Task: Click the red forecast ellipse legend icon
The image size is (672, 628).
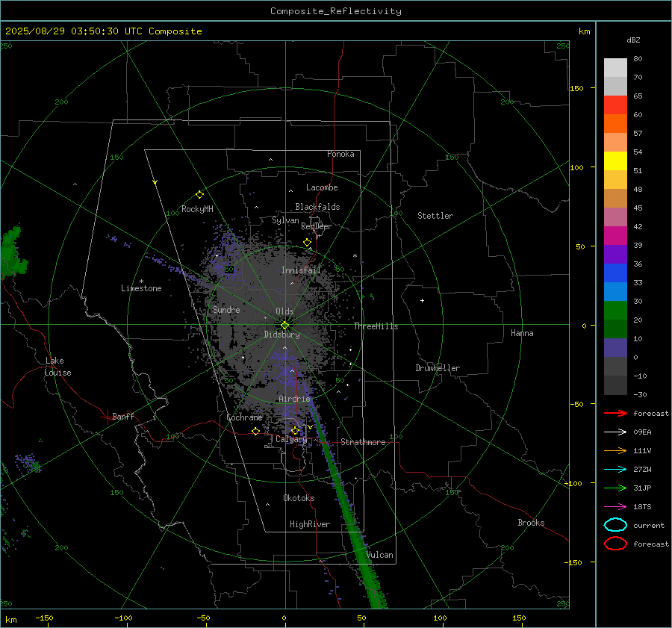Action: [615, 544]
